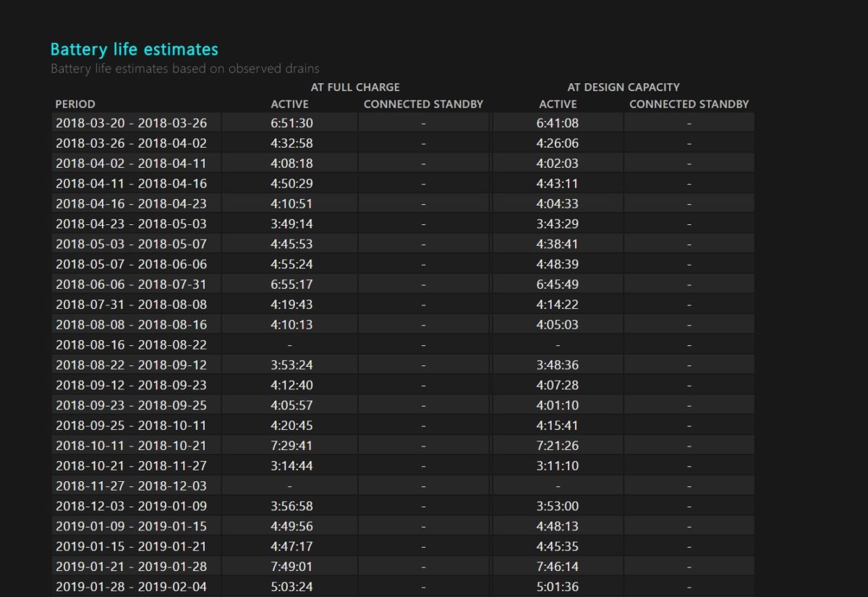Select the 6:45:49 design capacity value
Viewport: 868px width, 597px height.
[x=558, y=284]
